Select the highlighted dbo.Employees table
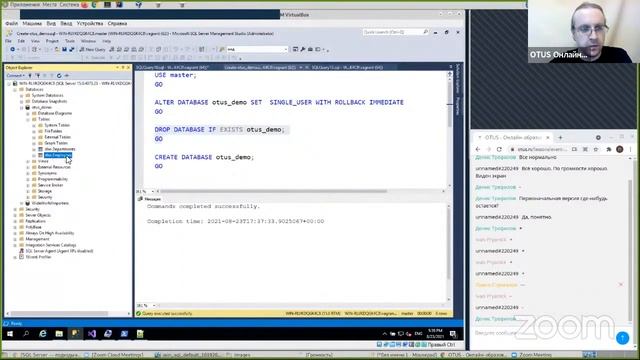This screenshot has height=360, width=640. (58, 155)
